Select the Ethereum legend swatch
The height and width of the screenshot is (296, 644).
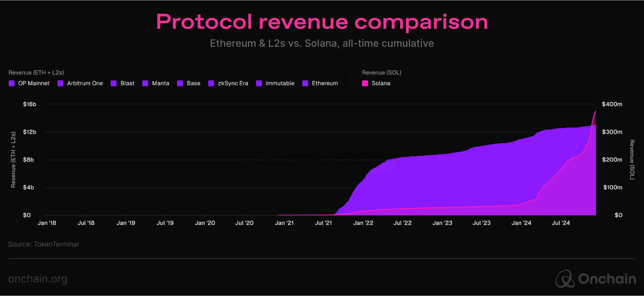(306, 83)
